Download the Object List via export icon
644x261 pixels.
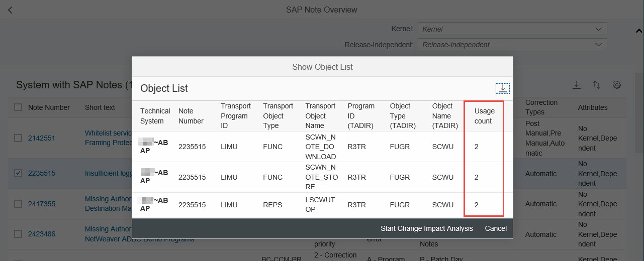(x=502, y=88)
